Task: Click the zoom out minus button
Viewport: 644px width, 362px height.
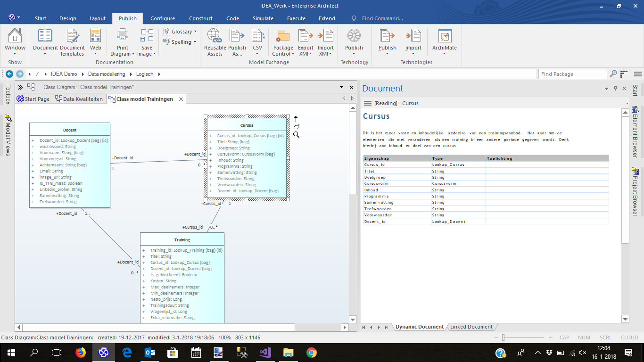Action: coord(496,337)
